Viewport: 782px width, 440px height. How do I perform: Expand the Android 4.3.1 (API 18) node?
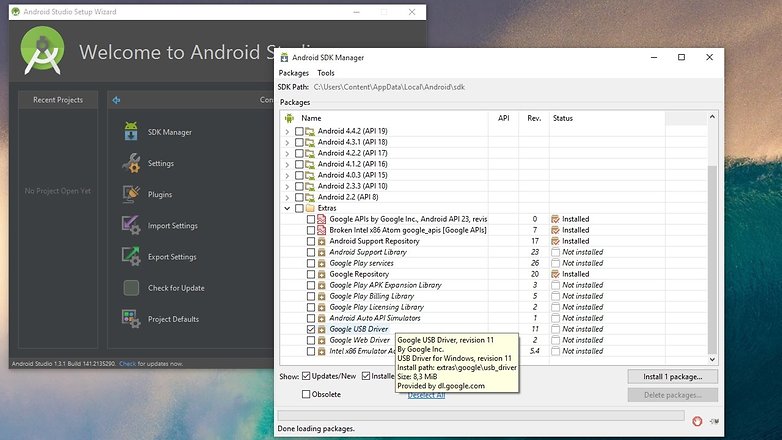click(287, 142)
